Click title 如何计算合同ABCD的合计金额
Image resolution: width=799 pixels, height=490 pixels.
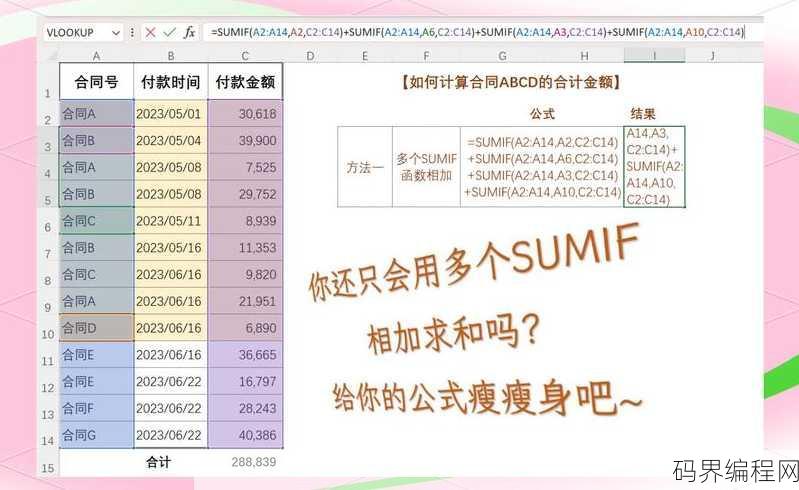pyautogui.click(x=511, y=82)
